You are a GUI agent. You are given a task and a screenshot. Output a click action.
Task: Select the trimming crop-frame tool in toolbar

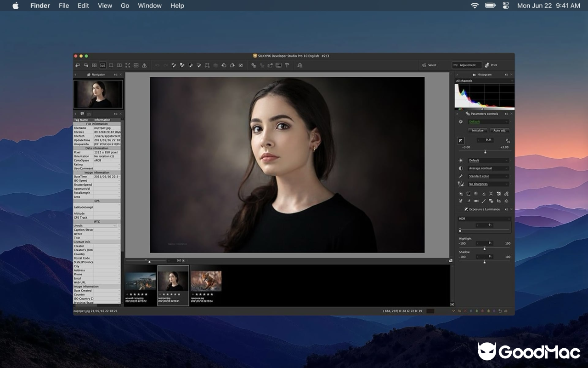point(207,65)
